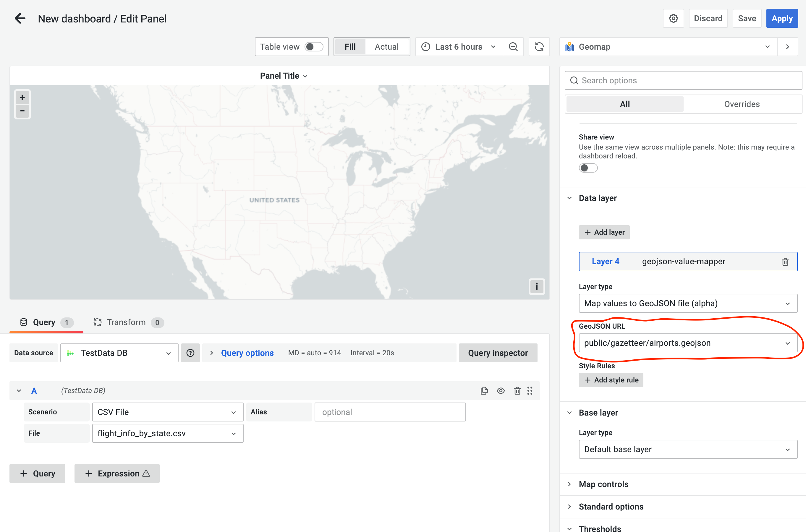Switch to the Overrides tab
806x532 pixels.
click(742, 104)
